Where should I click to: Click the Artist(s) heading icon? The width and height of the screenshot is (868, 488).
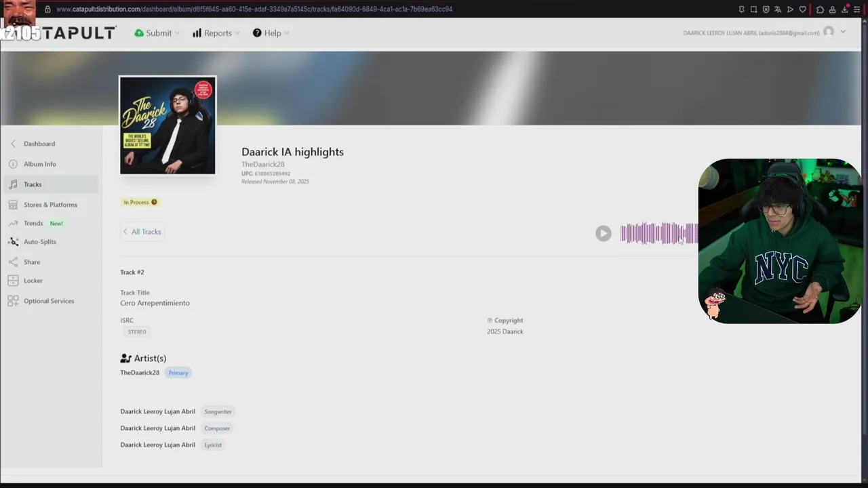pos(125,359)
